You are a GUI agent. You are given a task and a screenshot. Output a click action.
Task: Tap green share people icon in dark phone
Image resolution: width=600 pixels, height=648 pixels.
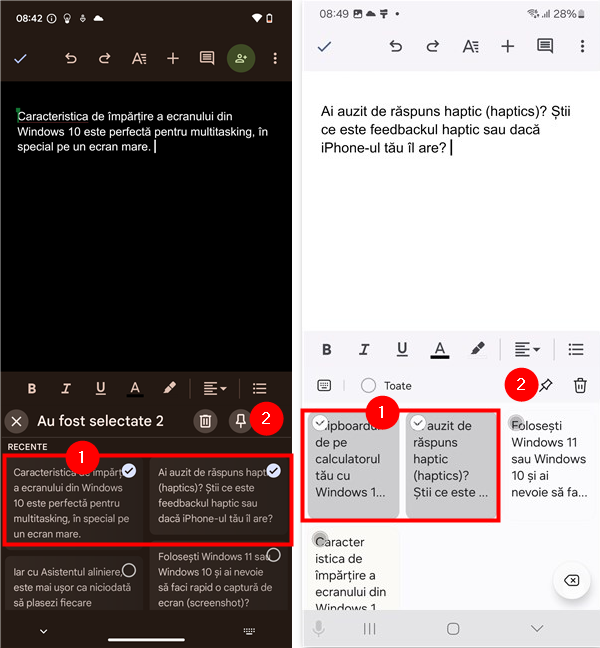pyautogui.click(x=241, y=58)
